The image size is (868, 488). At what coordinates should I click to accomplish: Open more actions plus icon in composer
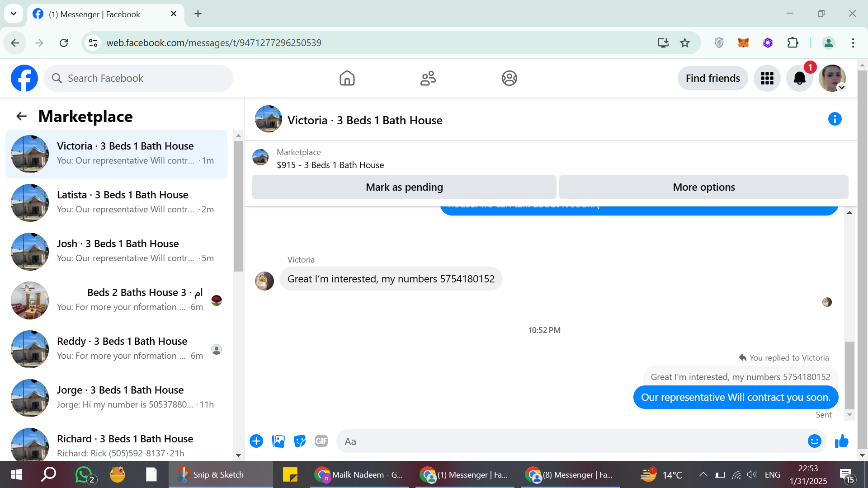[256, 441]
